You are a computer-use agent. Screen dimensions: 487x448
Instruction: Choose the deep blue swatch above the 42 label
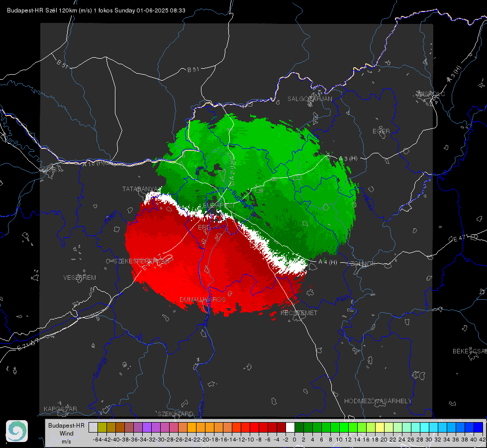[x=479, y=427]
